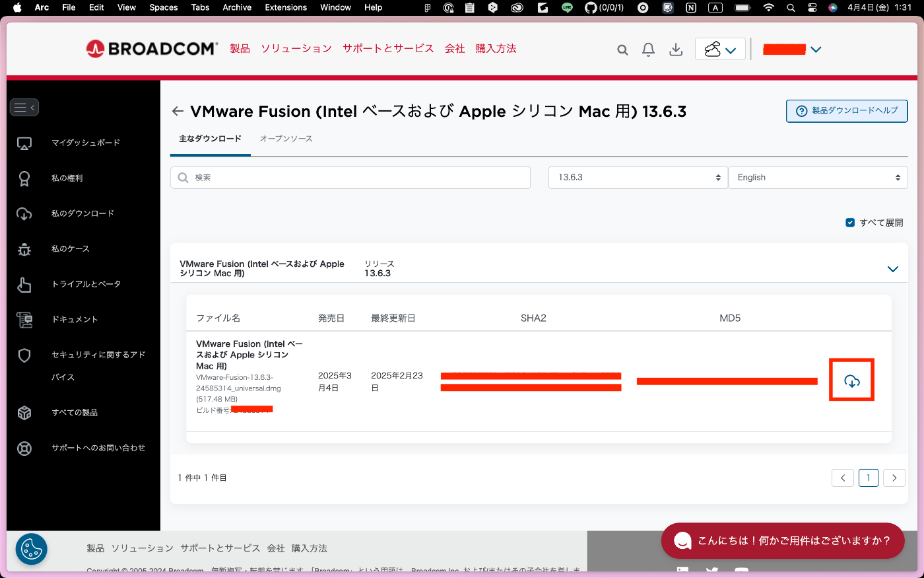
Task: Click the ドキュメント document icon
Action: (24, 320)
